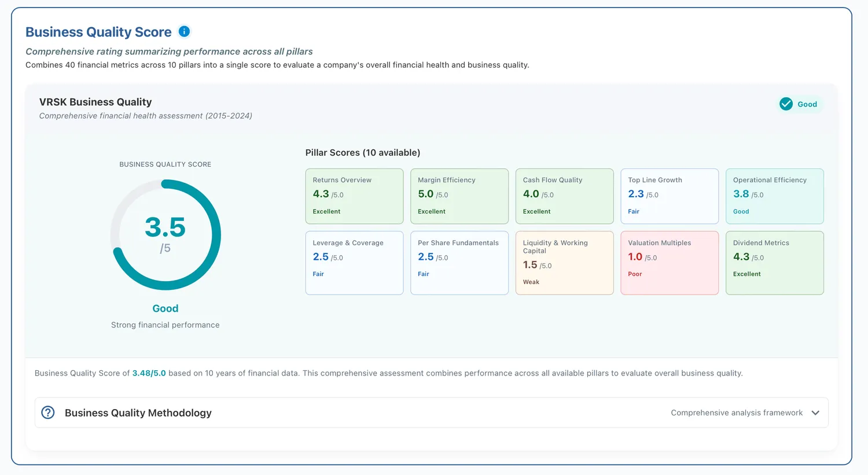The width and height of the screenshot is (868, 475).
Task: Click the info icon beside Business Quality Score
Action: point(184,31)
